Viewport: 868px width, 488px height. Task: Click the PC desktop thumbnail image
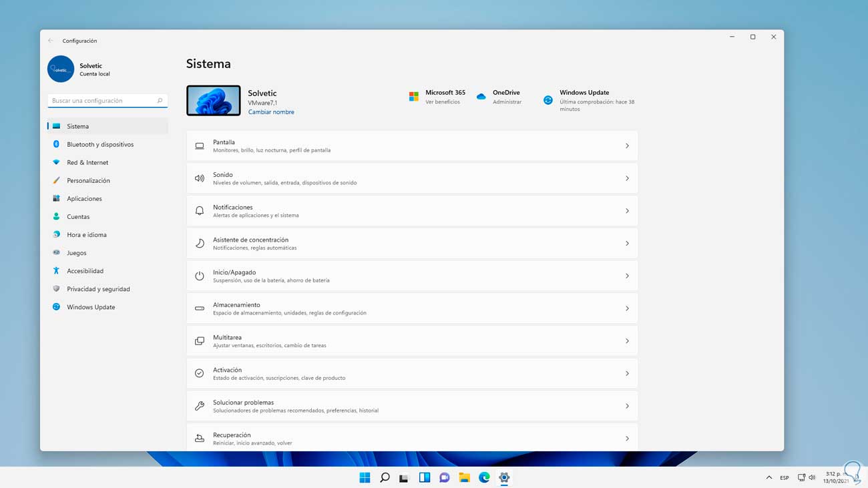[x=214, y=100]
